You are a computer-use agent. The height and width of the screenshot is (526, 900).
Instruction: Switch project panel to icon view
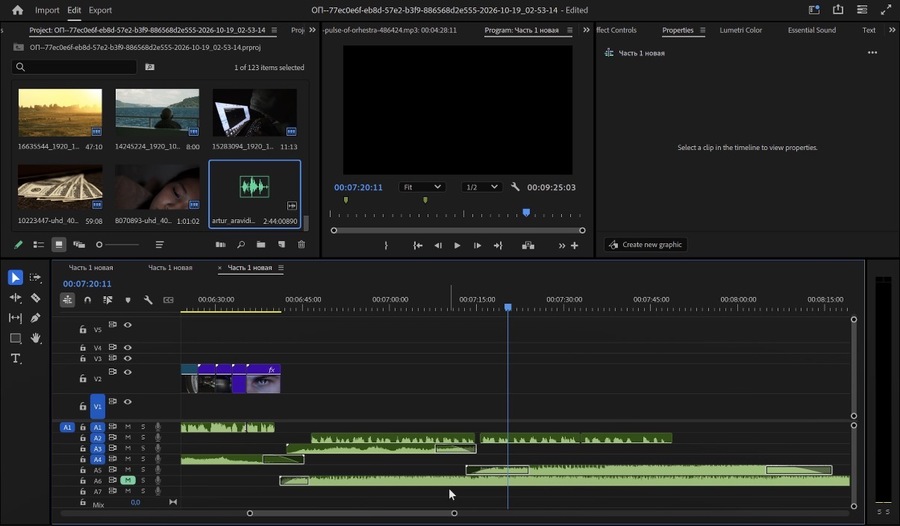click(x=59, y=245)
